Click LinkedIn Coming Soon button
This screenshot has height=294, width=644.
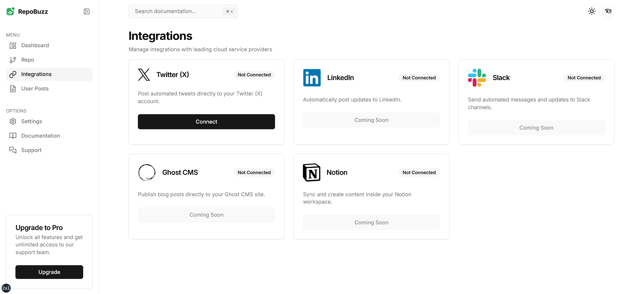point(371,120)
